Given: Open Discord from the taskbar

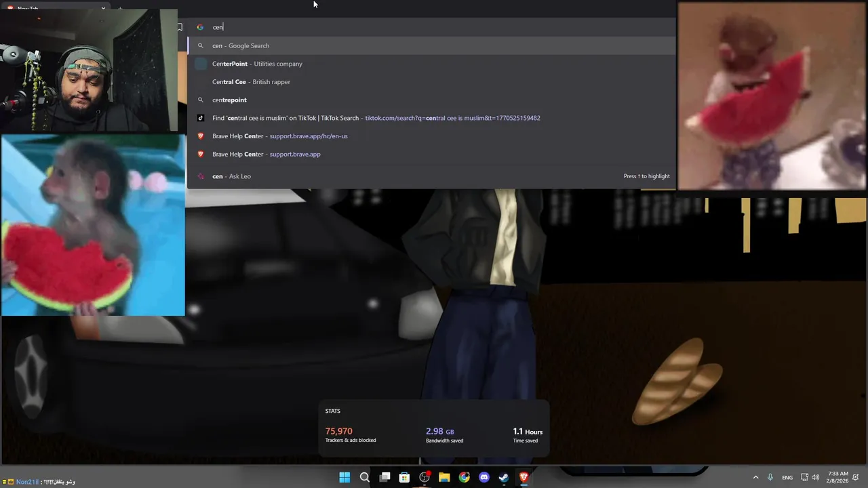Looking at the screenshot, I should [x=484, y=477].
